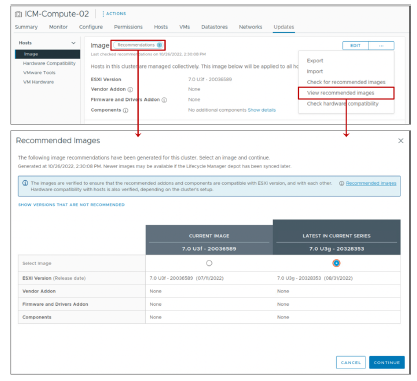The height and width of the screenshot is (381, 417).
Task: Select the Latest in Current Series radio button
Action: [x=336, y=263]
